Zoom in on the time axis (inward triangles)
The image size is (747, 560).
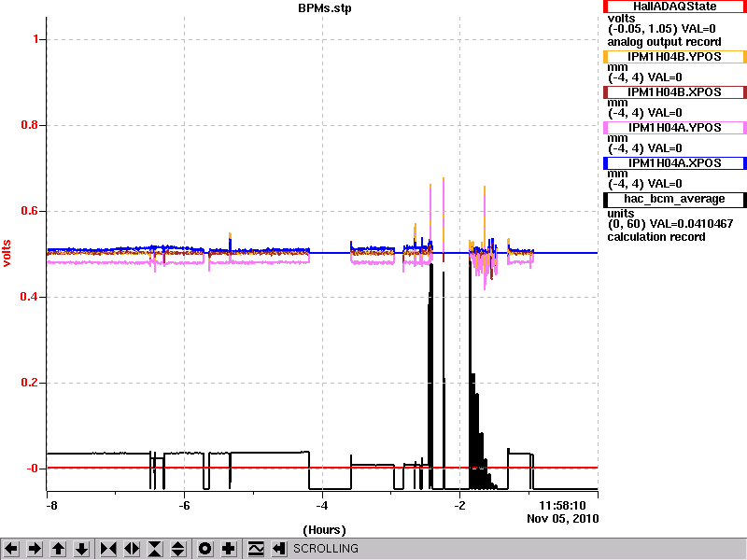pyautogui.click(x=108, y=549)
